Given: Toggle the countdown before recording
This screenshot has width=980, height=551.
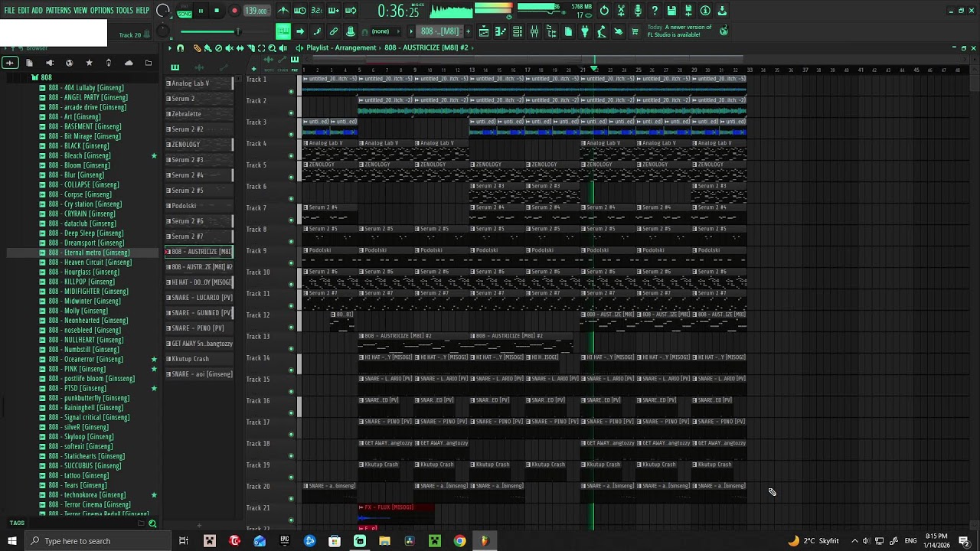Looking at the screenshot, I should [x=317, y=11].
